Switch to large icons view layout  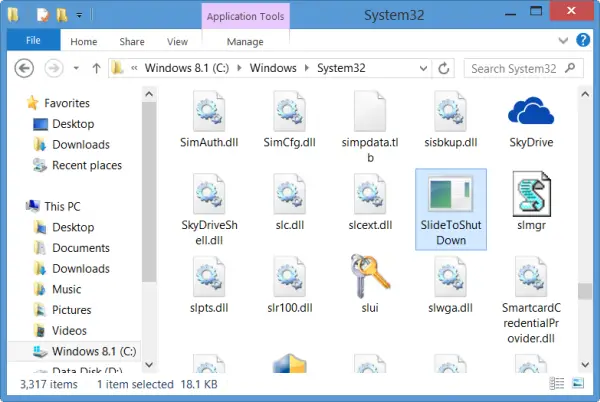[x=578, y=383]
